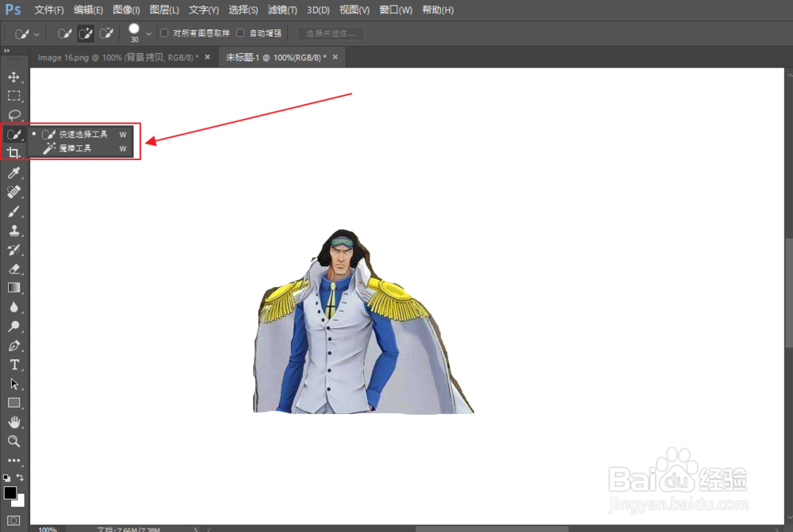Click the background color swatch

(19, 502)
